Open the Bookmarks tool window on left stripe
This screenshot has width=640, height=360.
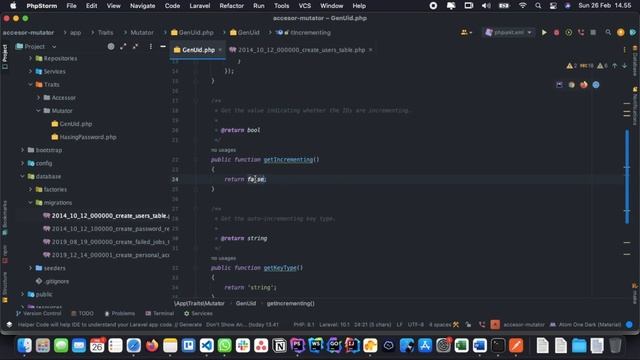(x=5, y=218)
